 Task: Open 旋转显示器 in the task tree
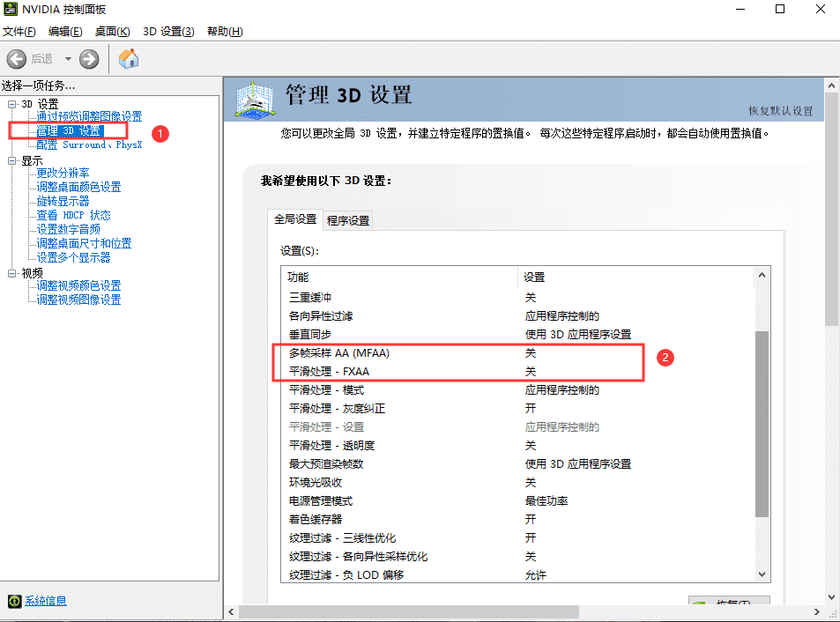pos(63,201)
